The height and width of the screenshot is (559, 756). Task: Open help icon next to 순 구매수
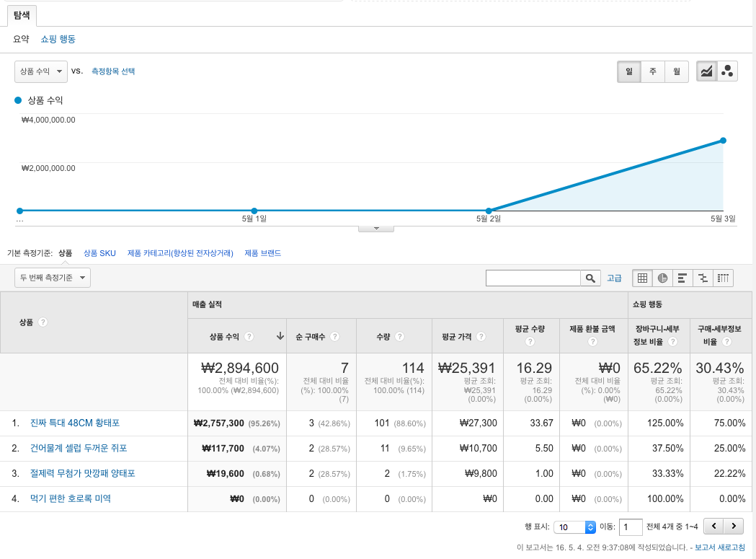point(334,336)
